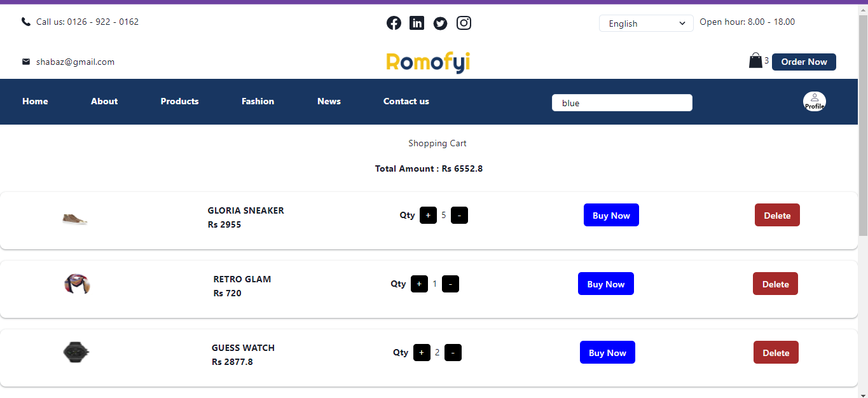The image size is (868, 398).
Task: Expand the English language dropdown
Action: pyautogui.click(x=646, y=24)
